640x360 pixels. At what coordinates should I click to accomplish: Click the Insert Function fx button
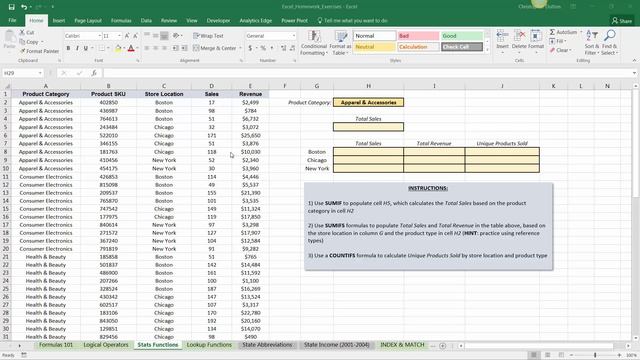94,73
